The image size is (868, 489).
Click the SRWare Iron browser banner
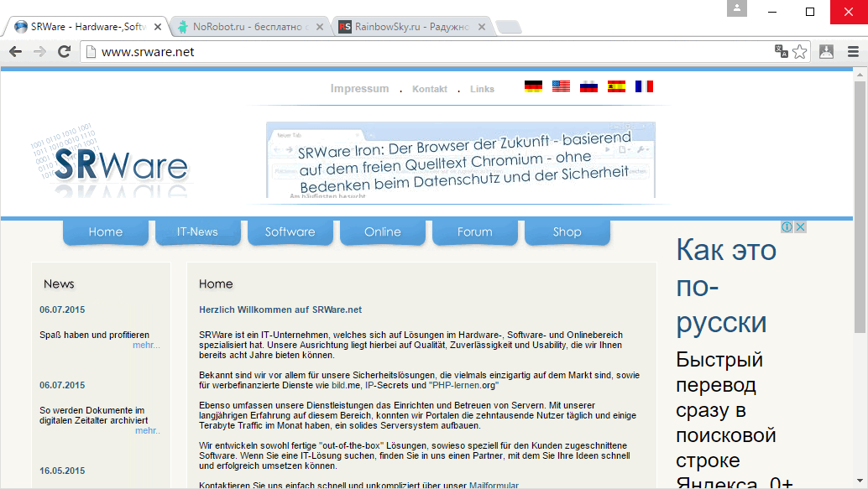[461, 160]
